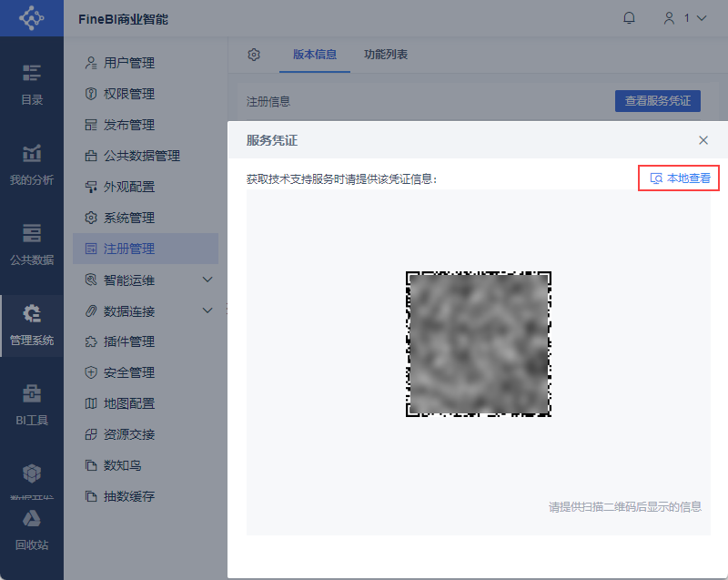Close the 服务凭证 dialog

point(703,140)
